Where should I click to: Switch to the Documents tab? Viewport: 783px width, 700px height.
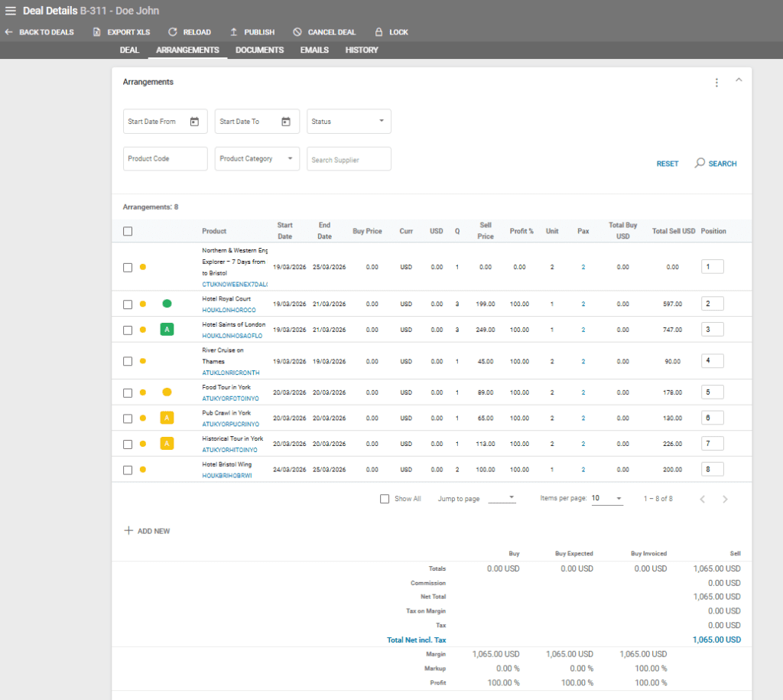(x=259, y=50)
